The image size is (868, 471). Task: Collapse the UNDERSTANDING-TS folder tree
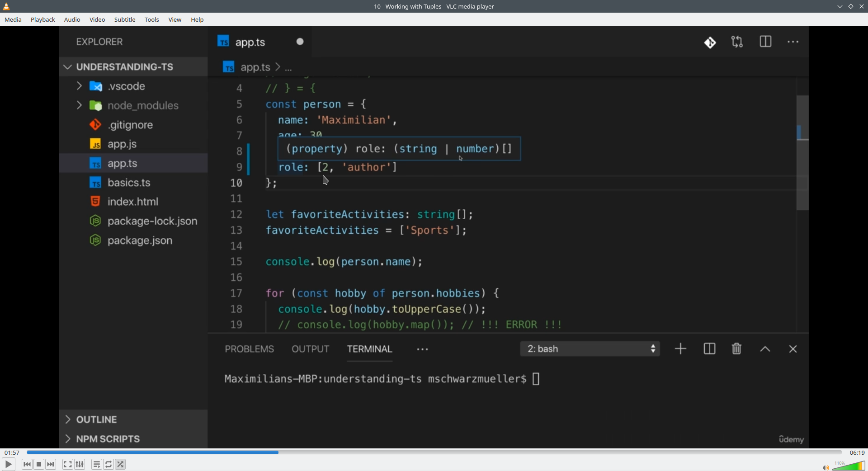(x=68, y=67)
